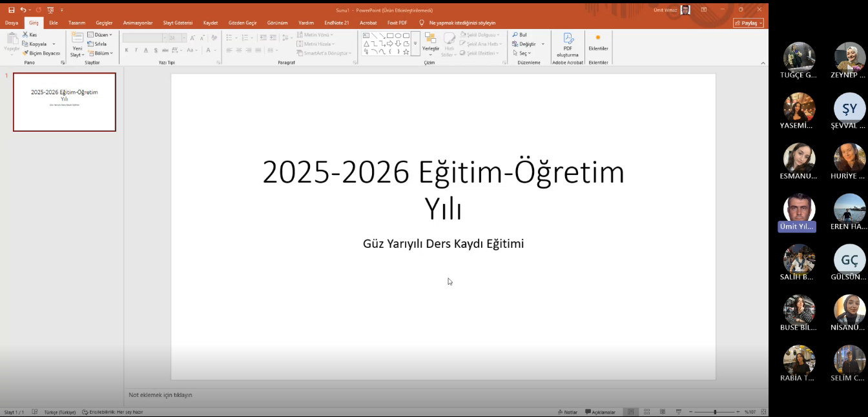Switch to Slide Sorter view icon

coord(646,412)
